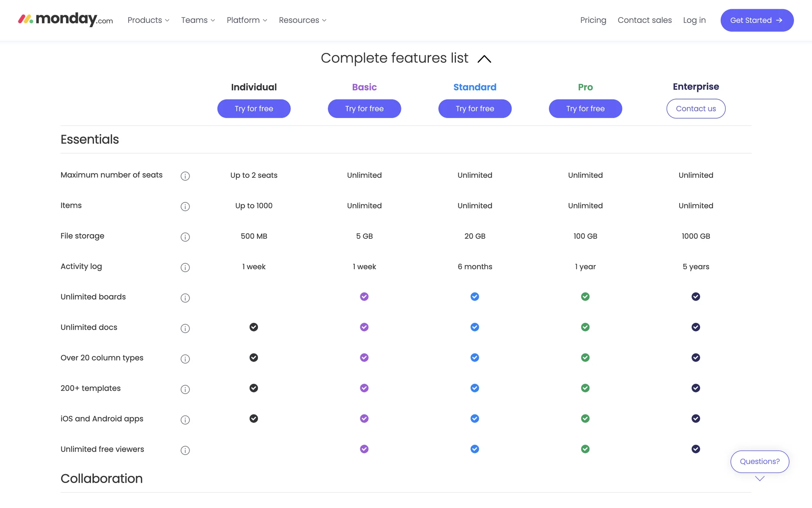Collapse the Complete features list chevron
812x508 pixels.
coord(484,59)
